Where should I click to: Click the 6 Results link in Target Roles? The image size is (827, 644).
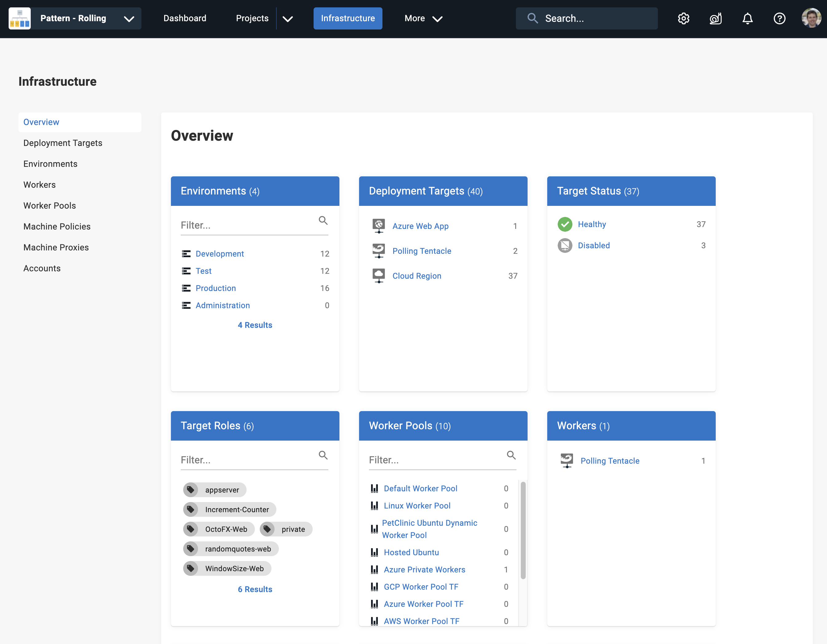pos(255,589)
